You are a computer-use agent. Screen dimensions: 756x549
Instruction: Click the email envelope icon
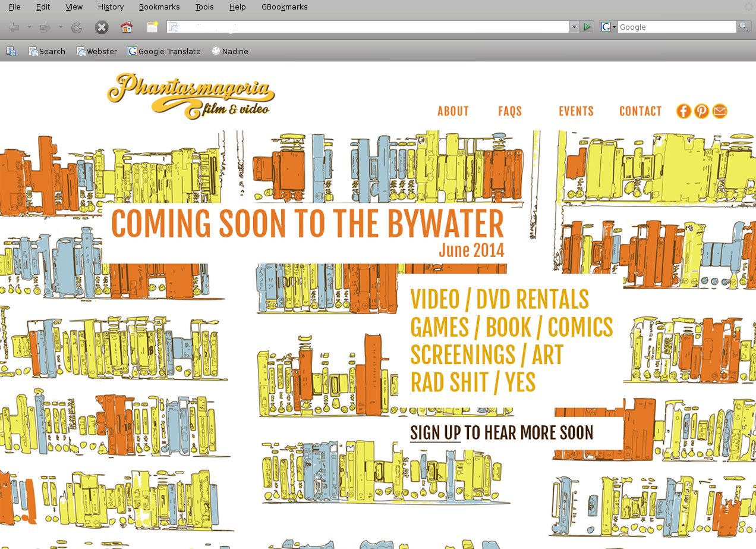tap(720, 111)
